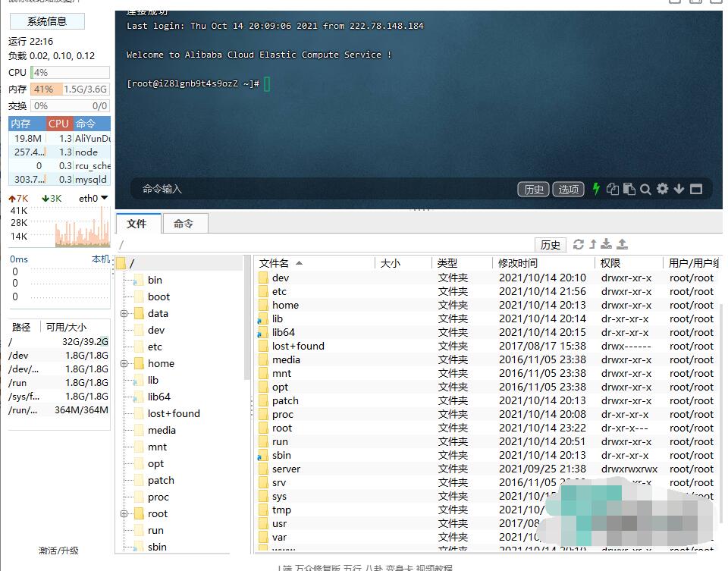Select the 文件 tab
Screen dimensions: 728x571
click(x=136, y=224)
